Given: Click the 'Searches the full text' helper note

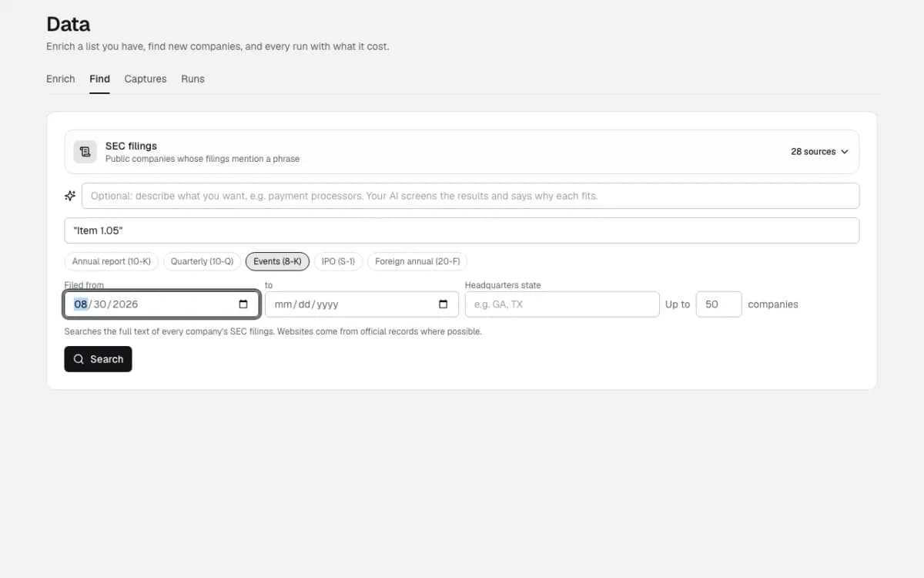Looking at the screenshot, I should coord(273,331).
